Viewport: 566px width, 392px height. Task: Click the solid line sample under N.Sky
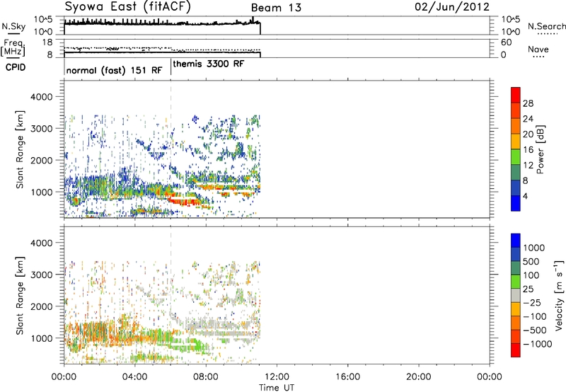pos(13,33)
